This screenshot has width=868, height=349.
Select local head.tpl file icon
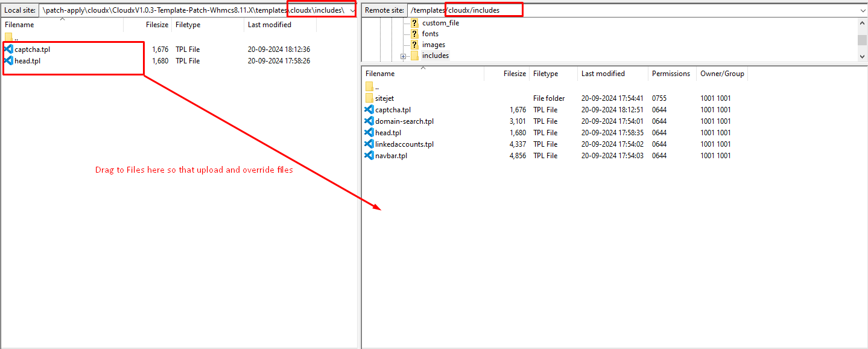click(x=8, y=60)
